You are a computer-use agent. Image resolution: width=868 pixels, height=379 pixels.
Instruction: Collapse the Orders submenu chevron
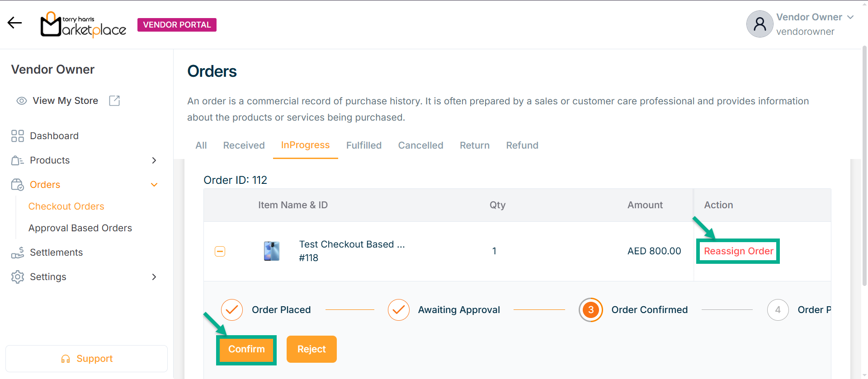point(154,185)
